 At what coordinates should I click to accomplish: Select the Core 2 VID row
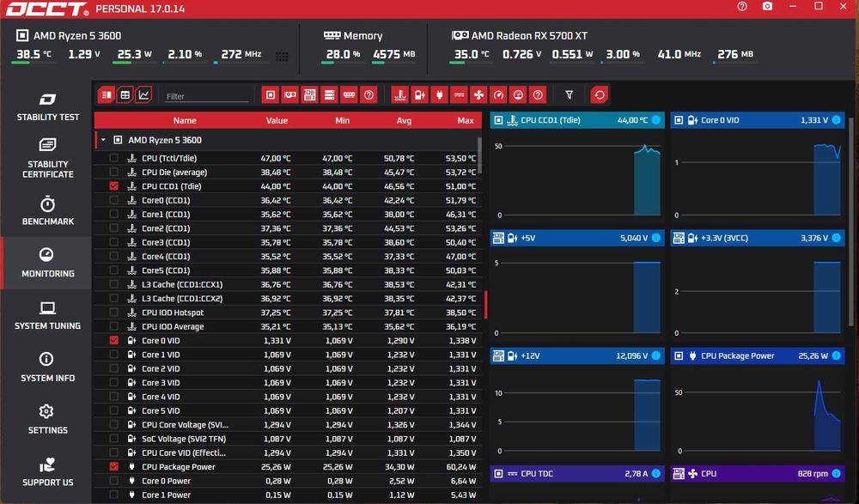pyautogui.click(x=288, y=368)
